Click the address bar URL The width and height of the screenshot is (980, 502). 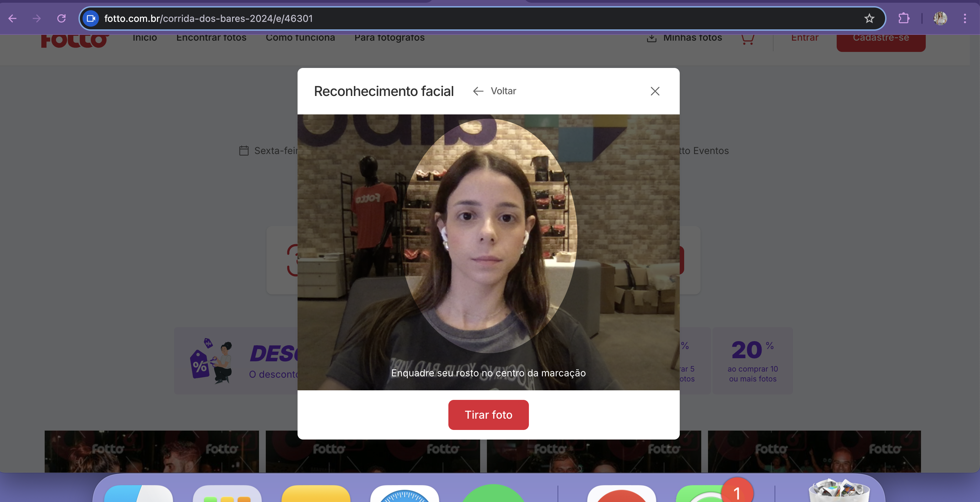click(208, 18)
